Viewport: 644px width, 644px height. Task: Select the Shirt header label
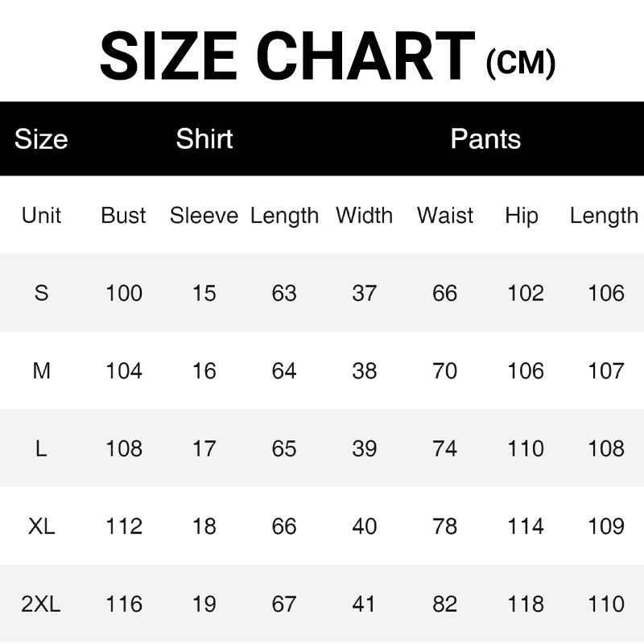pyautogui.click(x=204, y=138)
